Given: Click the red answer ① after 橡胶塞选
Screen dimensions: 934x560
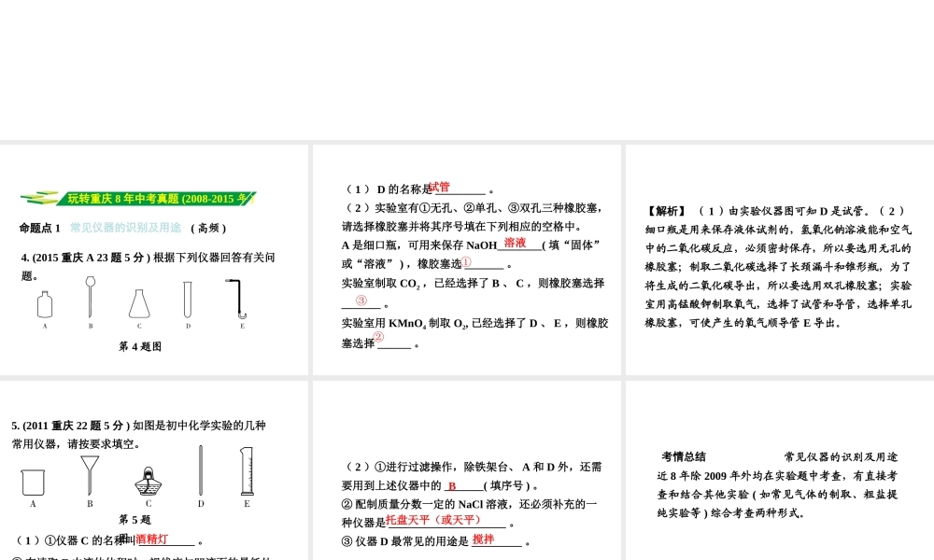Looking at the screenshot, I should coord(466,262).
